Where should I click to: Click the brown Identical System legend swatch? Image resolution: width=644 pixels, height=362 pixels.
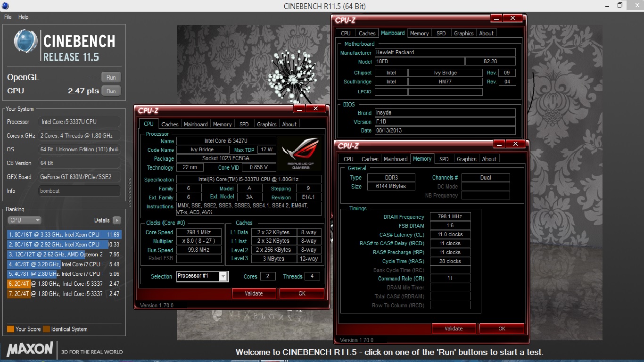click(46, 329)
